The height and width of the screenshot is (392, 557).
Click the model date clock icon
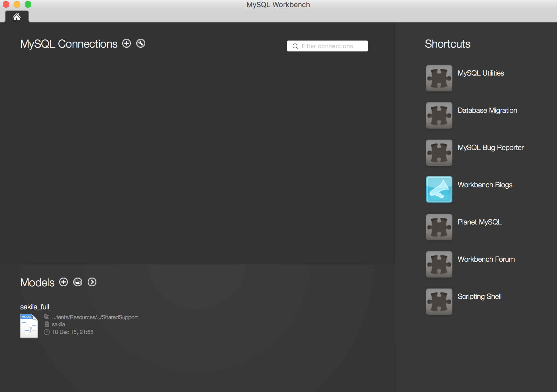point(47,332)
